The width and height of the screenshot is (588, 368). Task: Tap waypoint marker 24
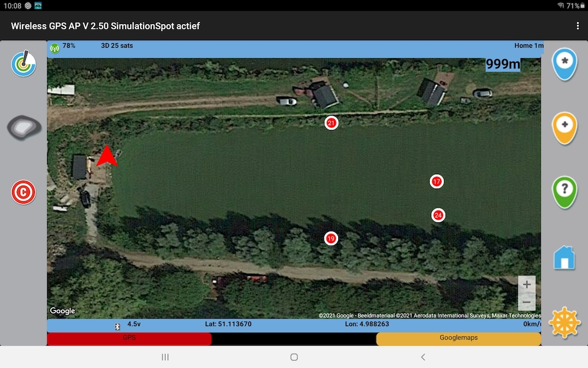[438, 216]
